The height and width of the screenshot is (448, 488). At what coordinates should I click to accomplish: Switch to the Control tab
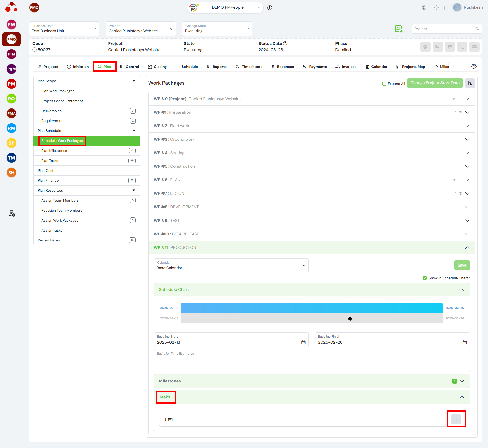[x=130, y=67]
